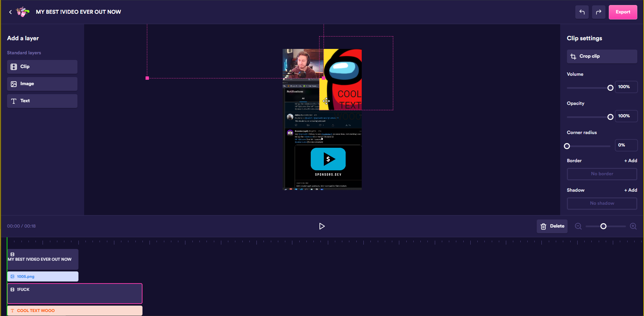Add an Image layer
The width and height of the screenshot is (644, 316).
click(42, 84)
